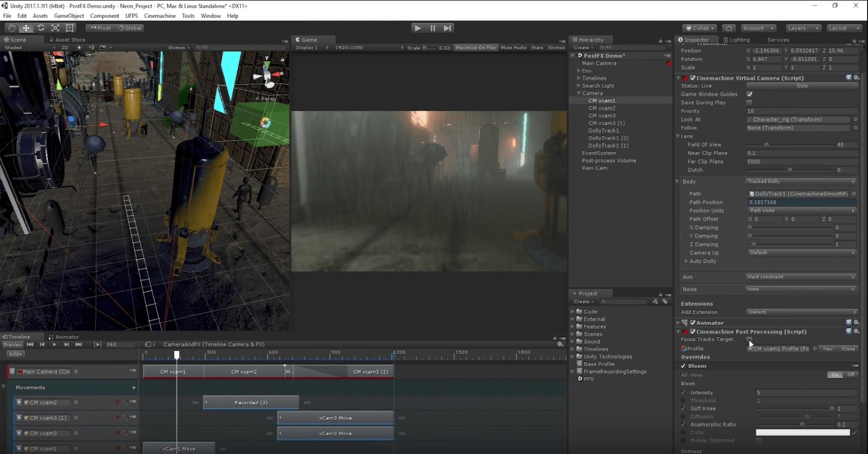Click the Step frame button
The image size is (868, 454).
pos(447,28)
